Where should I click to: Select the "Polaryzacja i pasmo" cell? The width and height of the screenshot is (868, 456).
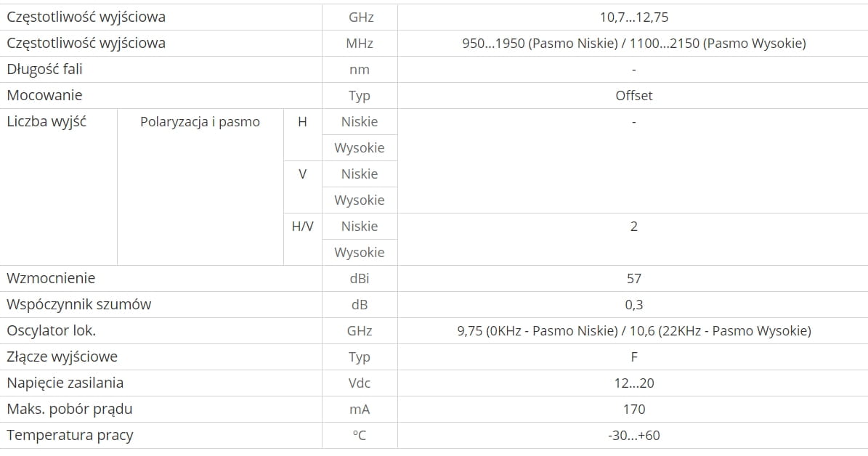tap(200, 121)
